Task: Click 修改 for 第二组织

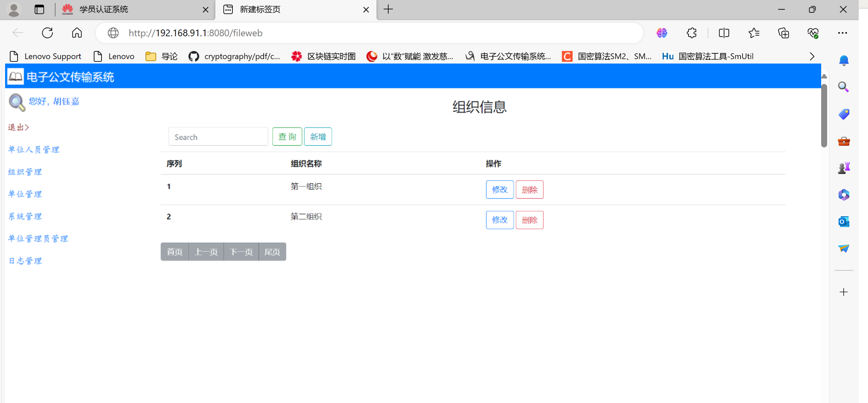Action: [500, 220]
